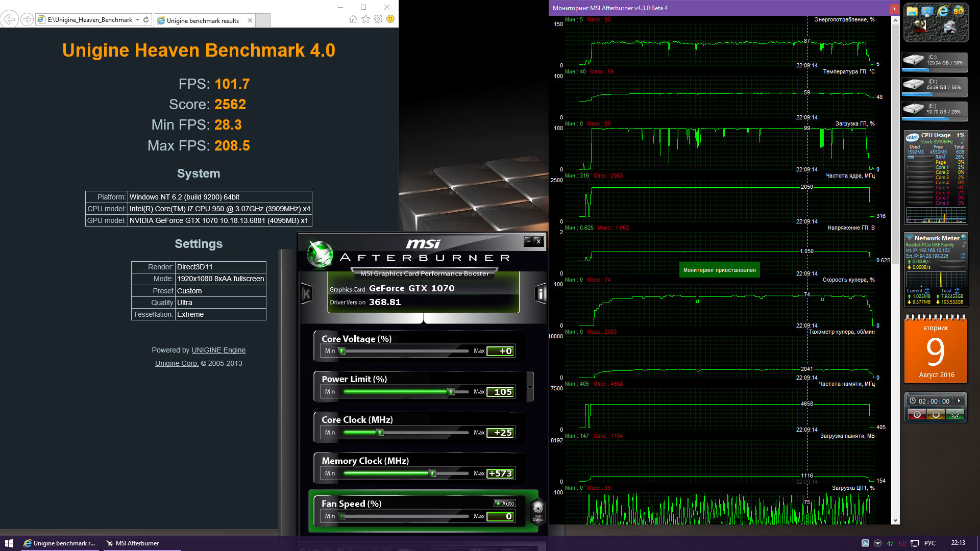Open browser Favorites star icon
This screenshot has height=551, width=980.
click(x=365, y=19)
